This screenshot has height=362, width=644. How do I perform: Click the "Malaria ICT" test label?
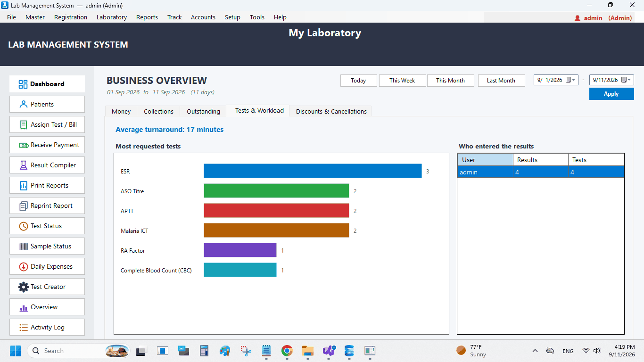[134, 231]
